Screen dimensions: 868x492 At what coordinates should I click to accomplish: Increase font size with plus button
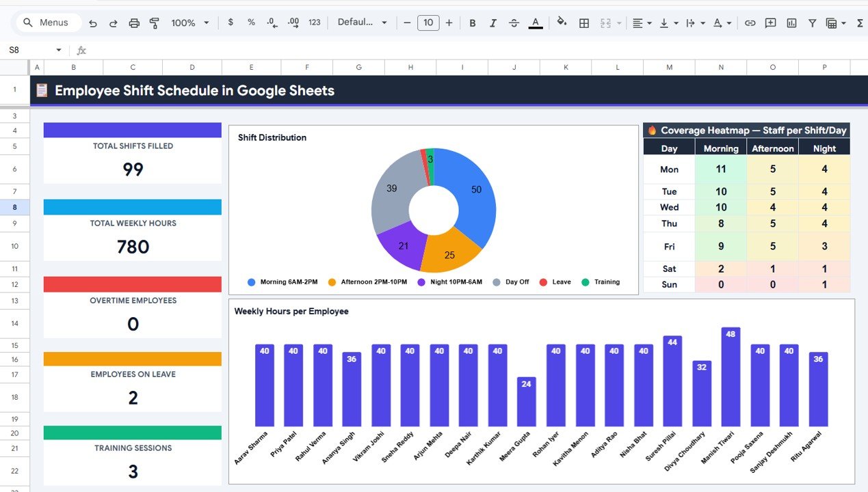tap(449, 23)
